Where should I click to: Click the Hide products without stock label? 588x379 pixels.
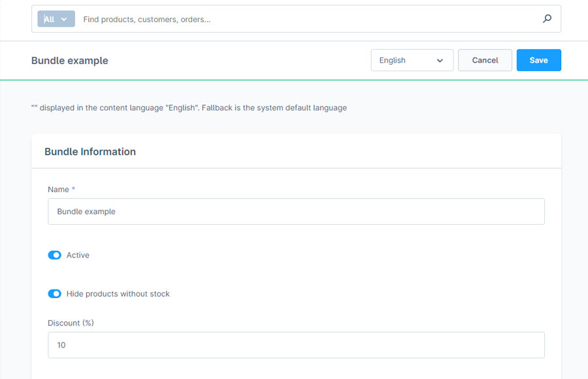click(x=118, y=293)
